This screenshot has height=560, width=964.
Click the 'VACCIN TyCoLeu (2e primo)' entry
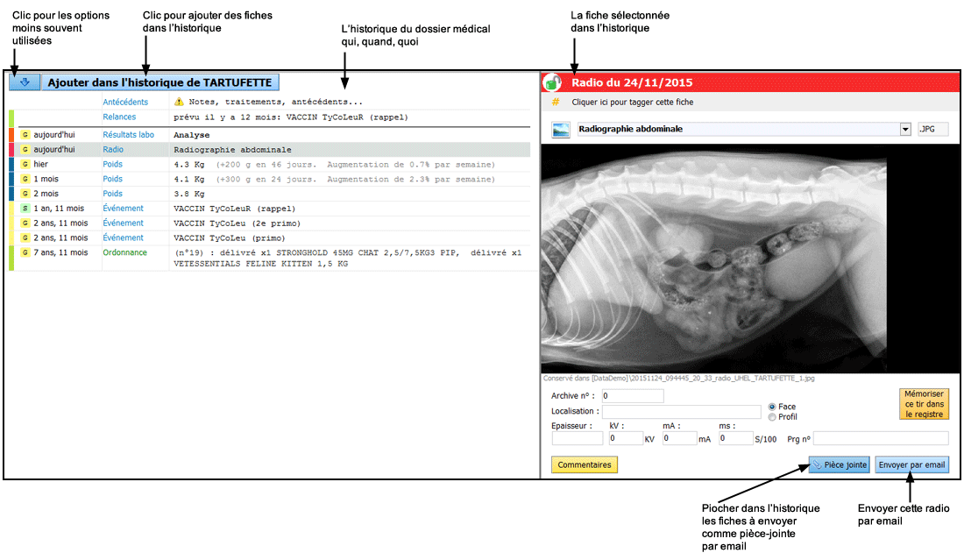click(x=237, y=223)
